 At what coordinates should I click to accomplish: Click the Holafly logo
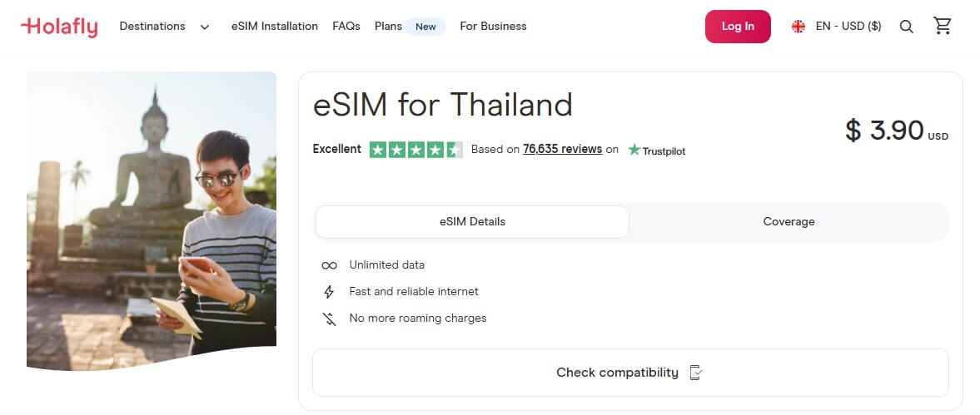pos(59,27)
